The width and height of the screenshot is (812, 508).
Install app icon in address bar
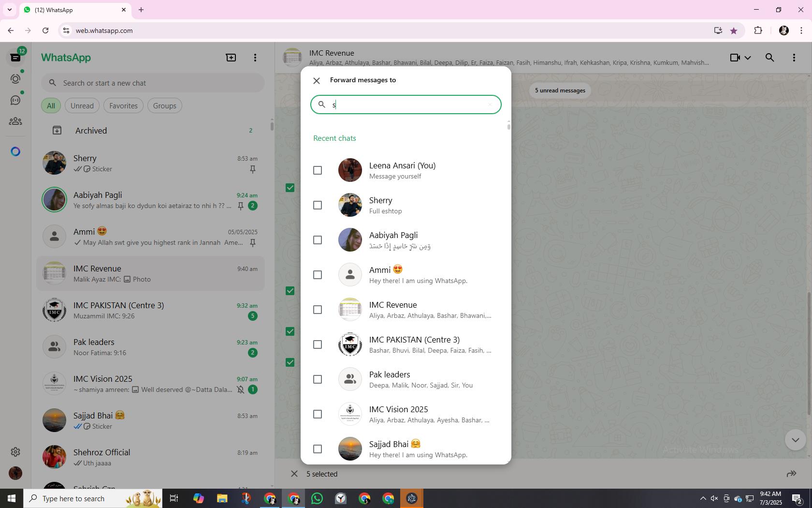tap(718, 30)
